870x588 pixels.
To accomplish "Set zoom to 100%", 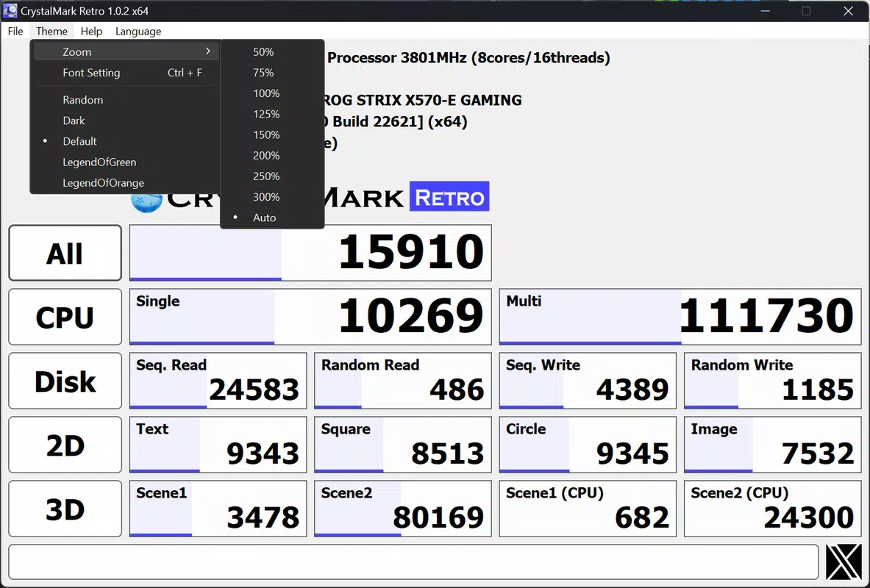I will click(x=272, y=93).
